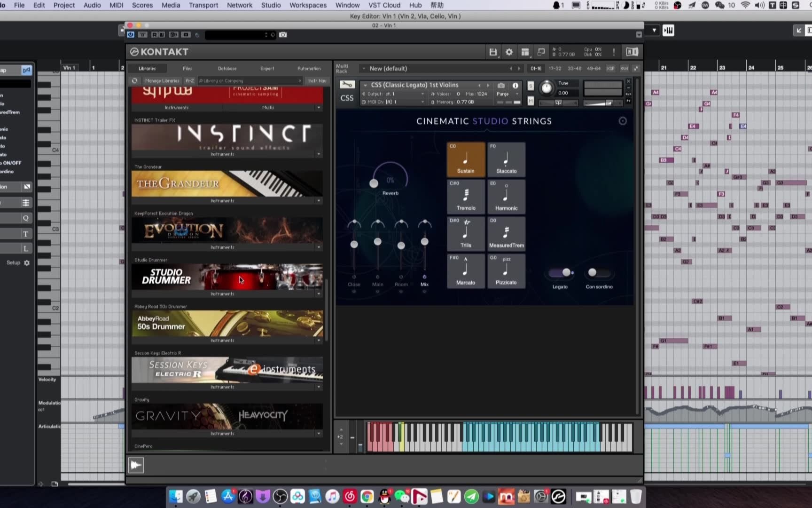Toggle the plugin power bypass button
Screen dimensions: 812x508
coord(131,35)
